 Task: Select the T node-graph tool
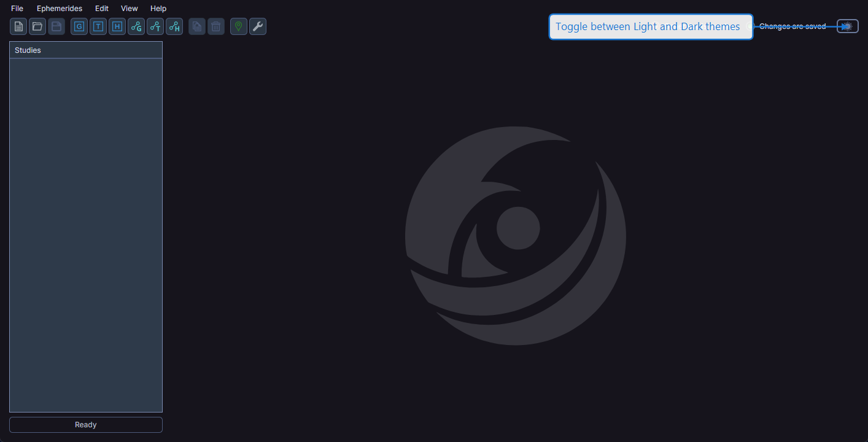click(x=155, y=26)
